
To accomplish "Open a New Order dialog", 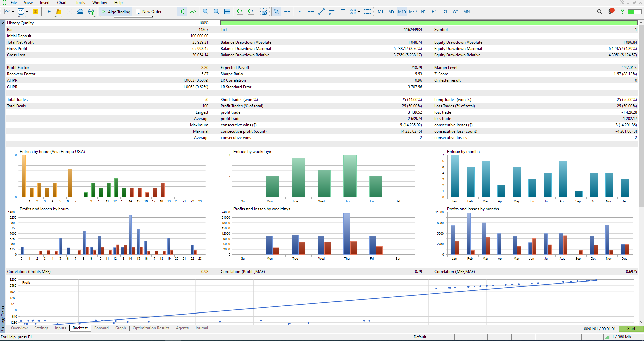I will tap(148, 12).
